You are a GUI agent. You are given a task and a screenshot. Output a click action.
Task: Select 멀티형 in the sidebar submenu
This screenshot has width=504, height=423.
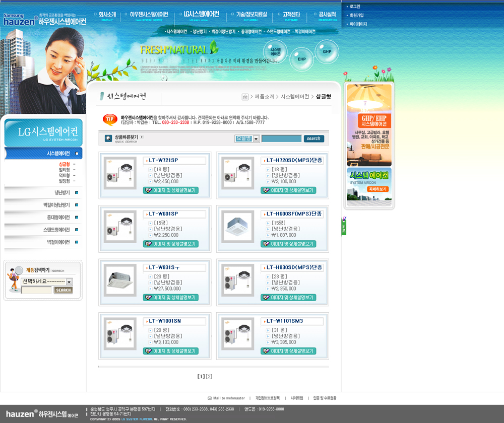[x=64, y=170]
